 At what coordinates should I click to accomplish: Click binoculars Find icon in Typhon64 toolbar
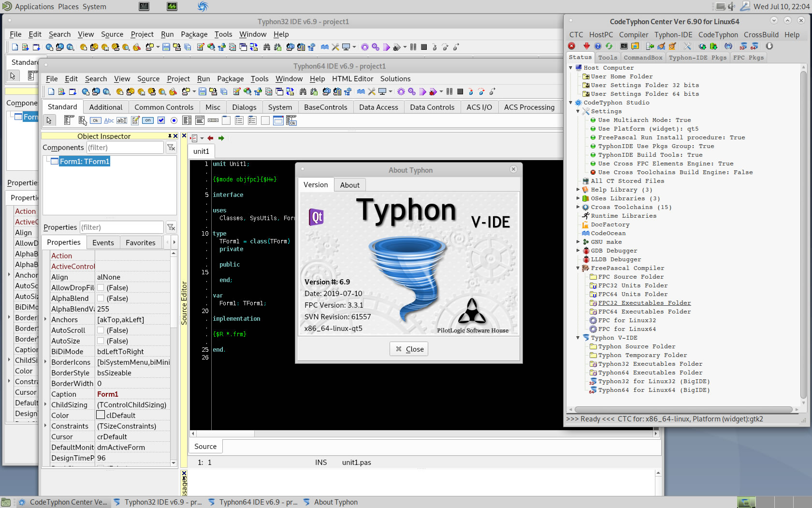(303, 91)
